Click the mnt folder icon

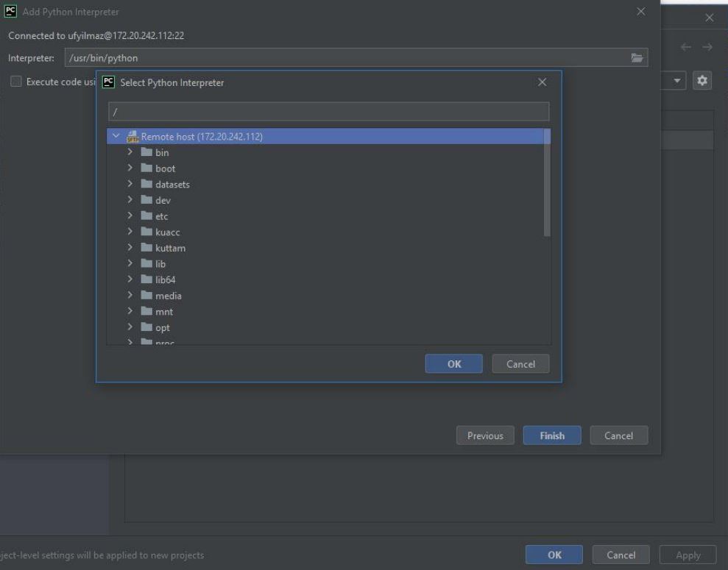[x=147, y=311]
